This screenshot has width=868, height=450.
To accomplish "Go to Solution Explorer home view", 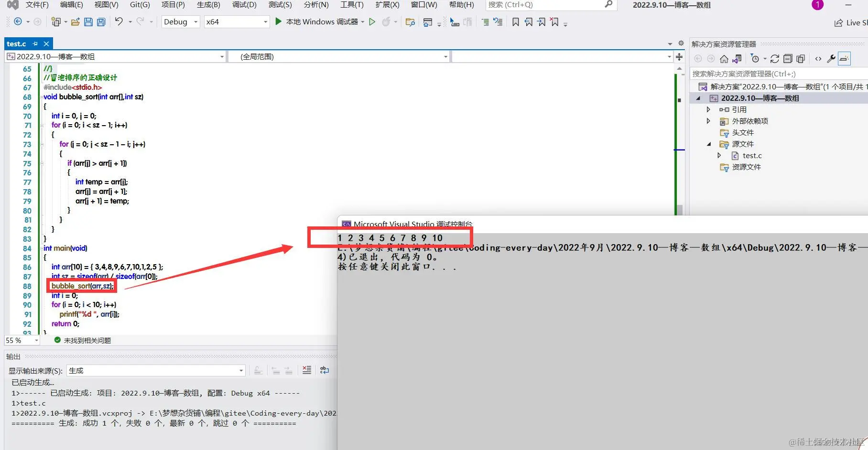I will point(724,59).
